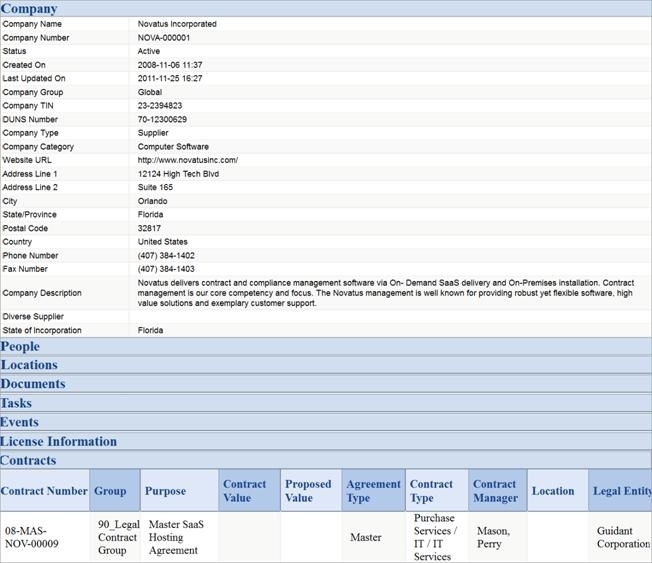Click the Computer Software category value

pyautogui.click(x=173, y=147)
